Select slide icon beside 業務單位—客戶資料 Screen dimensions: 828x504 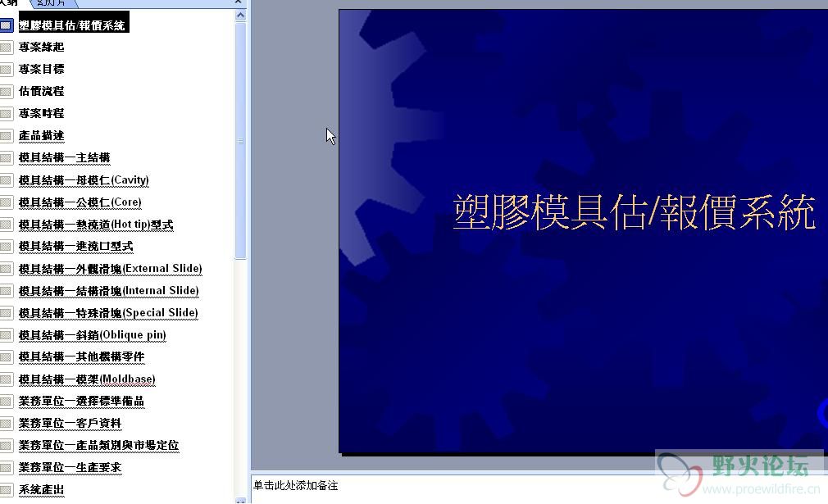point(6,424)
